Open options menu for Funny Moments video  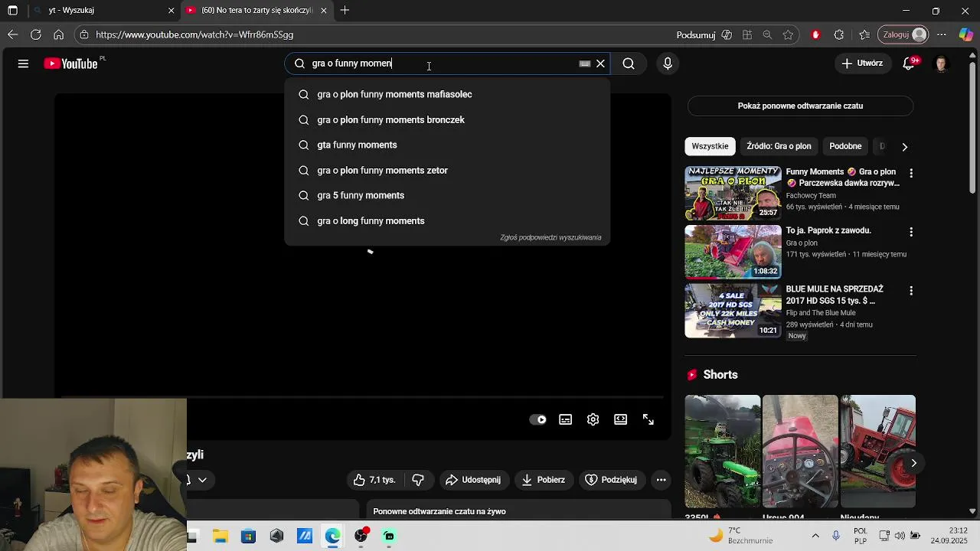pyautogui.click(x=911, y=174)
